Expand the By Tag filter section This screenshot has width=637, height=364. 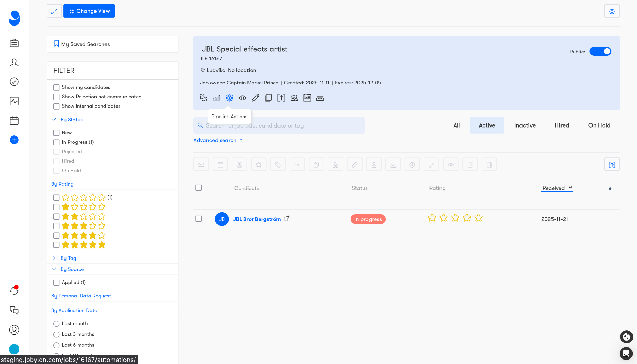tap(68, 258)
